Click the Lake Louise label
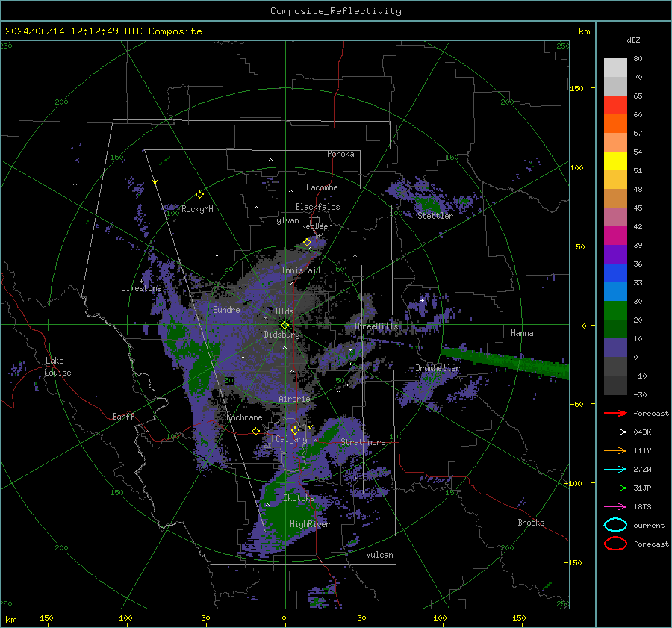This screenshot has width=672, height=628. (x=58, y=367)
